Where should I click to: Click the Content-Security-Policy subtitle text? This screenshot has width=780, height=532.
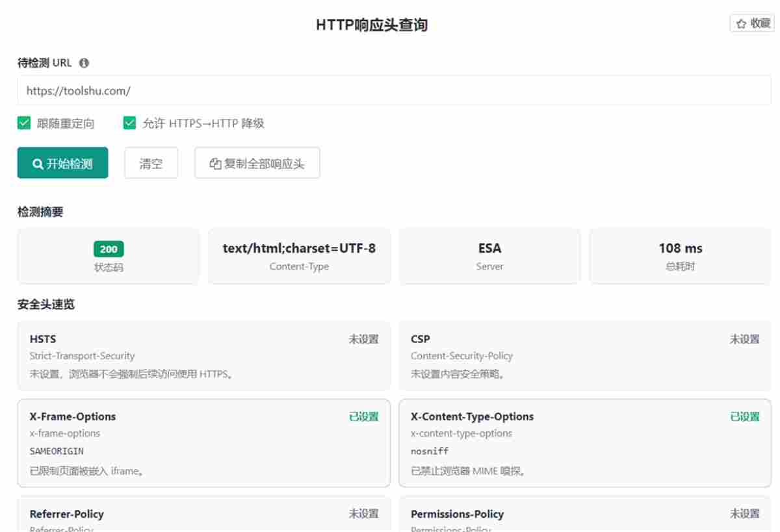[x=461, y=356]
